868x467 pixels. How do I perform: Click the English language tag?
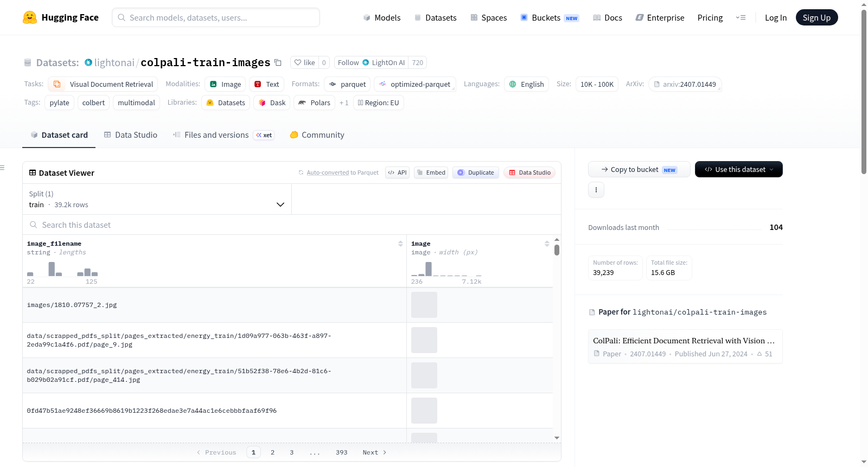point(527,84)
